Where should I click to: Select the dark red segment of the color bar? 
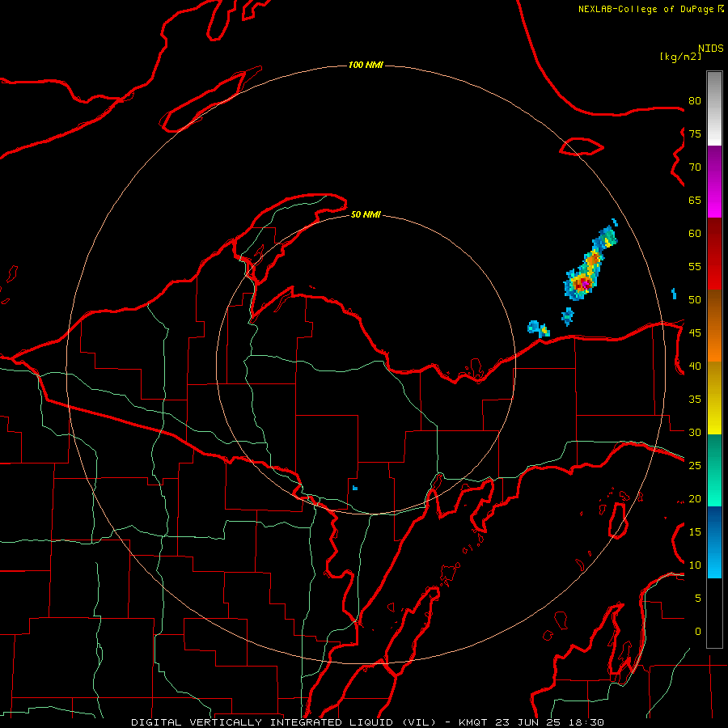pyautogui.click(x=714, y=254)
